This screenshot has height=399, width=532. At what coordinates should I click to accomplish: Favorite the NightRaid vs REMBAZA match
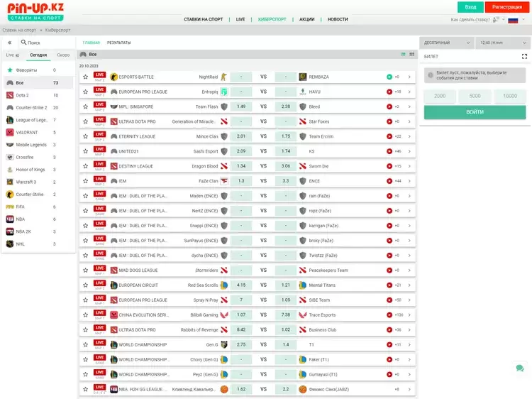[86, 77]
